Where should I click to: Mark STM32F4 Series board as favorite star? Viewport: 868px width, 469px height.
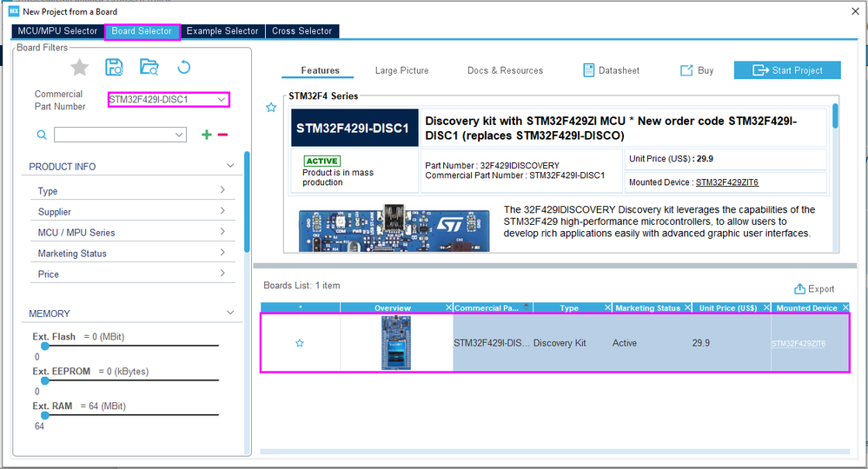[x=271, y=108]
